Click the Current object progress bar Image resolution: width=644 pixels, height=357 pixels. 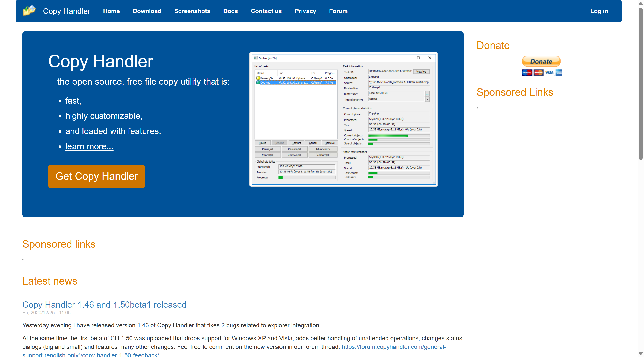point(399,136)
